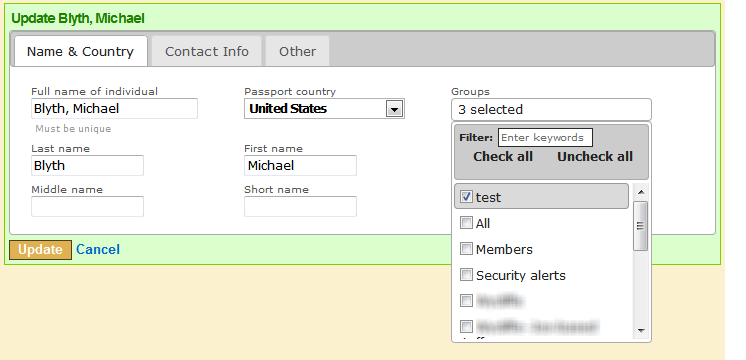Click the scrollbar up arrow in Groups list
Image resolution: width=746 pixels, height=360 pixels.
(x=640, y=192)
